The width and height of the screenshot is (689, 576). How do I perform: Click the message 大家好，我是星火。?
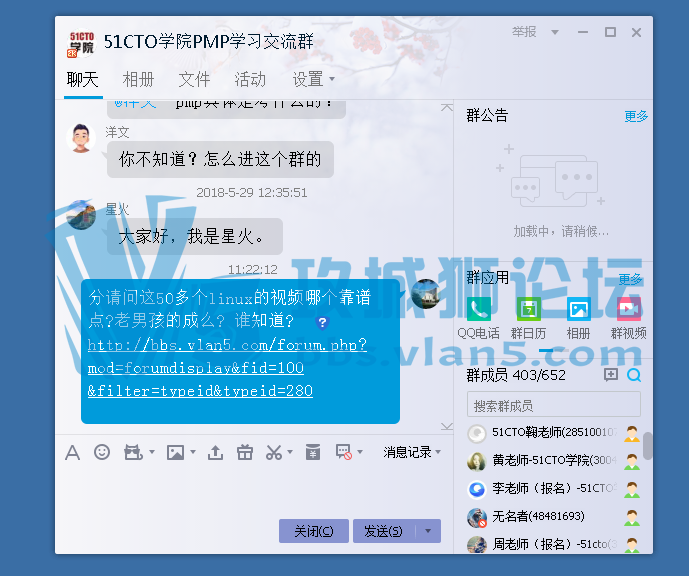click(195, 236)
